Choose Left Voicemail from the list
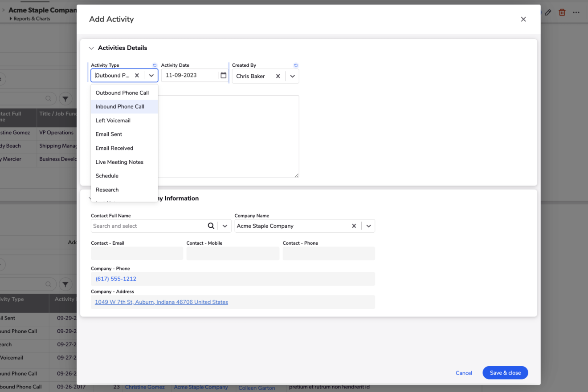Screen dimensions: 588x392 [113, 121]
